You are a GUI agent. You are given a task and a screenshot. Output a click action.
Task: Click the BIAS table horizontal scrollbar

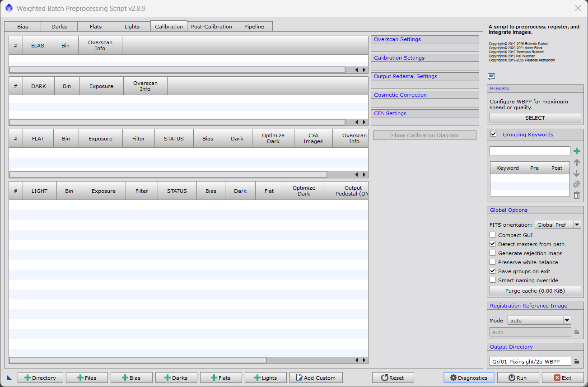(177, 70)
